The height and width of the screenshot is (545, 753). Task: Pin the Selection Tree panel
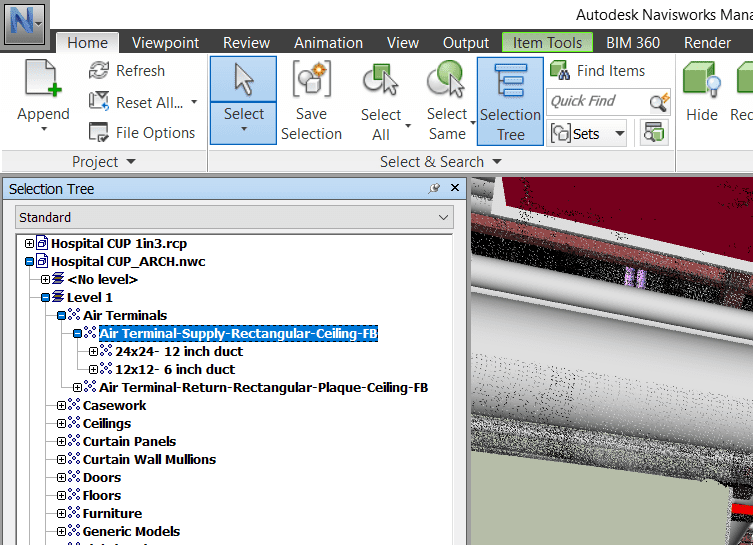click(434, 188)
